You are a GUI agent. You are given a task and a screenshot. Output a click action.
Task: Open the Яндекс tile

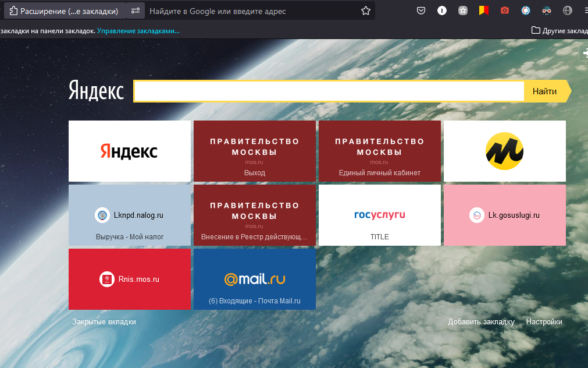point(129,151)
